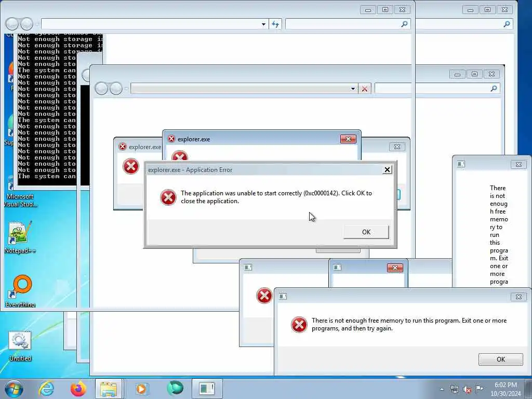This screenshot has width=532, height=399.
Task: Click the muted volume tray icon
Action: pyautogui.click(x=467, y=390)
